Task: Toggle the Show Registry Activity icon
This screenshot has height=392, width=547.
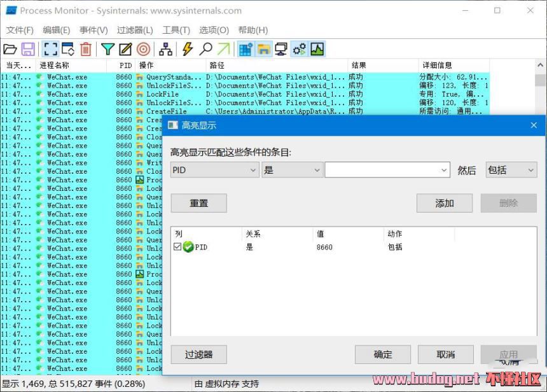Action: click(245, 49)
